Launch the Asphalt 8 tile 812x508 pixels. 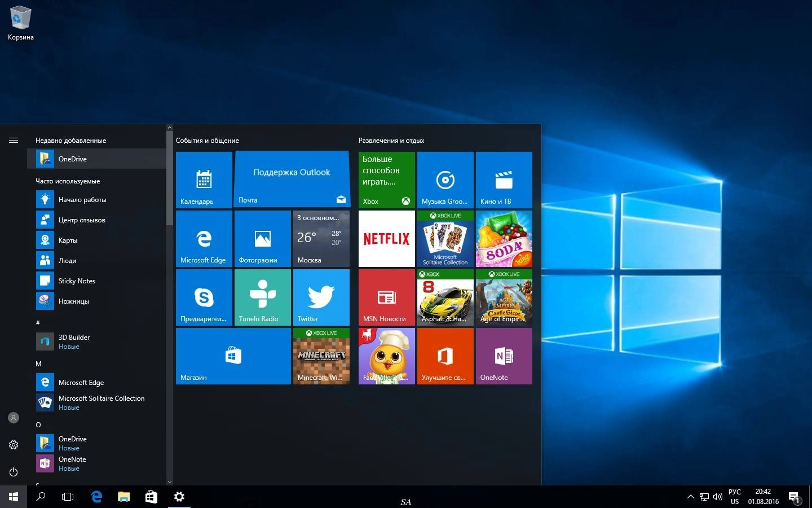[x=445, y=297]
